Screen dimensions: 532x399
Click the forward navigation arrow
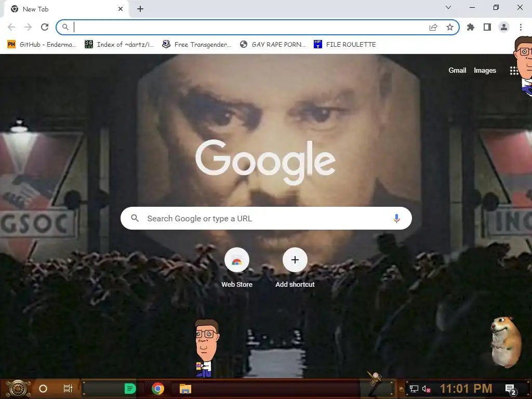pos(28,27)
